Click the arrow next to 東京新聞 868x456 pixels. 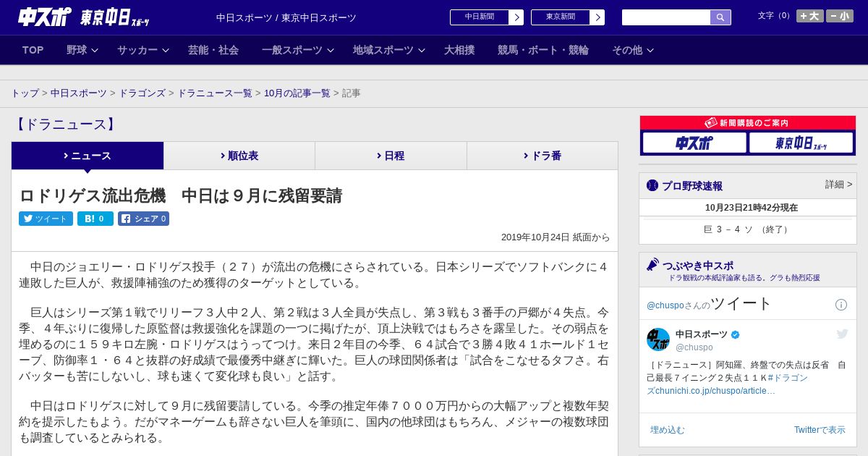[597, 17]
